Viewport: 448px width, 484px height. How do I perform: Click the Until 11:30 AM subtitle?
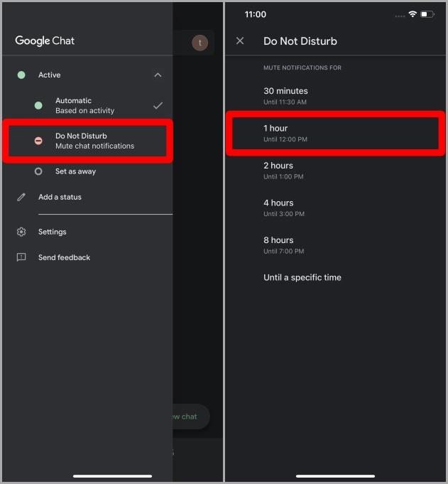pos(285,102)
